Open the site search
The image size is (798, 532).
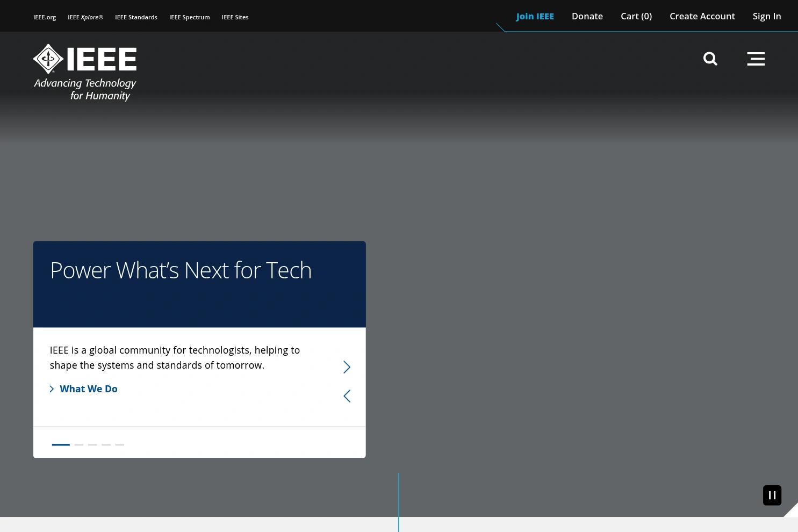[x=710, y=59]
